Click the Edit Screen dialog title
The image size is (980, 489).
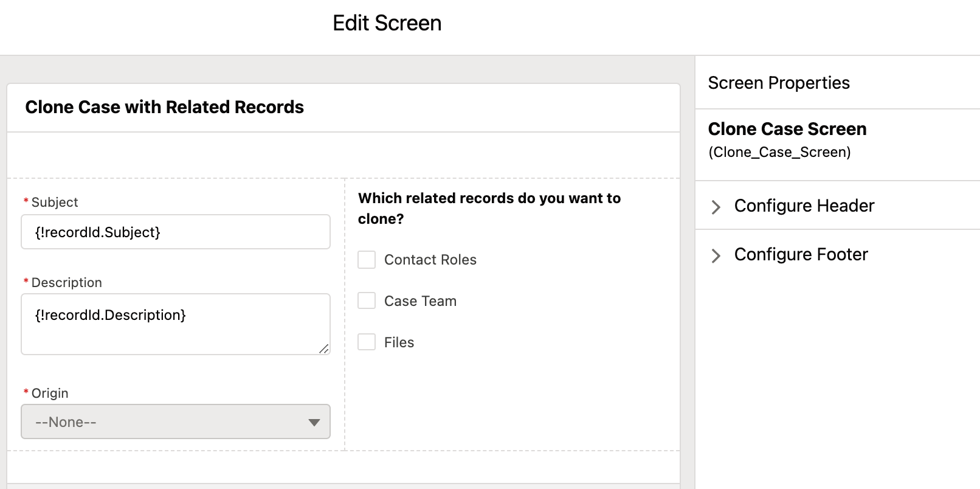tap(387, 23)
